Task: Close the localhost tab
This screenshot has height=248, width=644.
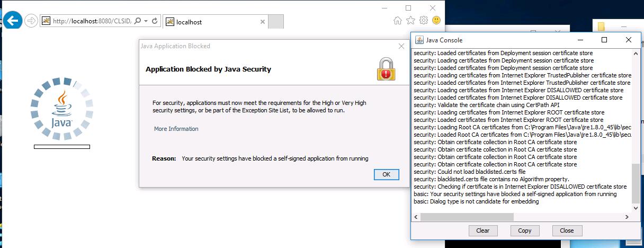Action: click(263, 22)
